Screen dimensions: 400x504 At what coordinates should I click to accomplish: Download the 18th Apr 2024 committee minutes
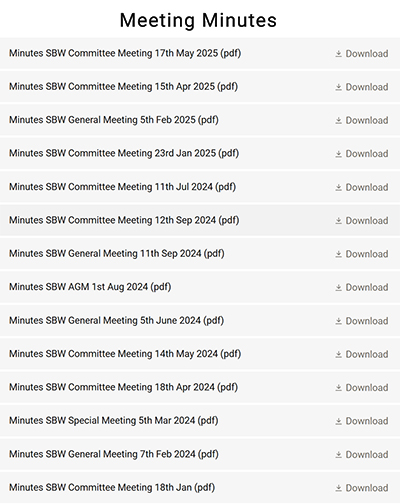coord(362,388)
